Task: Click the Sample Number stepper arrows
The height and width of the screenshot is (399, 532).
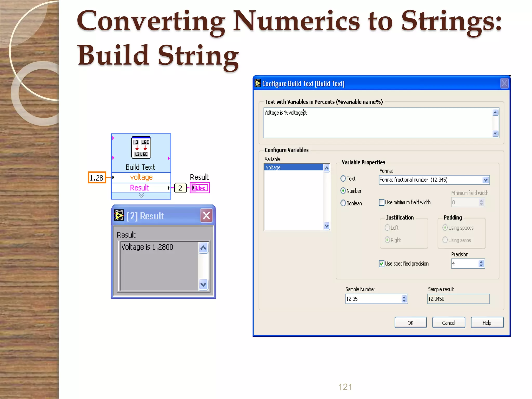Action: point(404,299)
